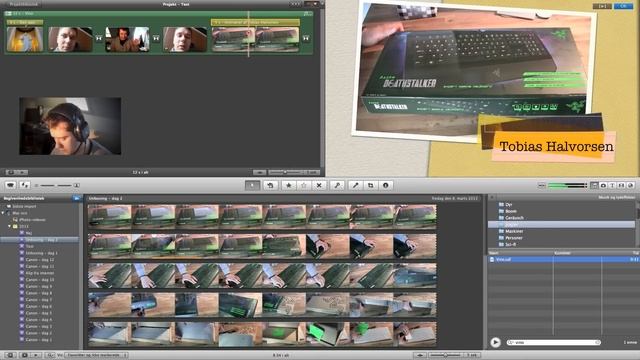Viewport: 640px width, 360px height.
Task: Click the sound effects search field
Action: coord(553,342)
